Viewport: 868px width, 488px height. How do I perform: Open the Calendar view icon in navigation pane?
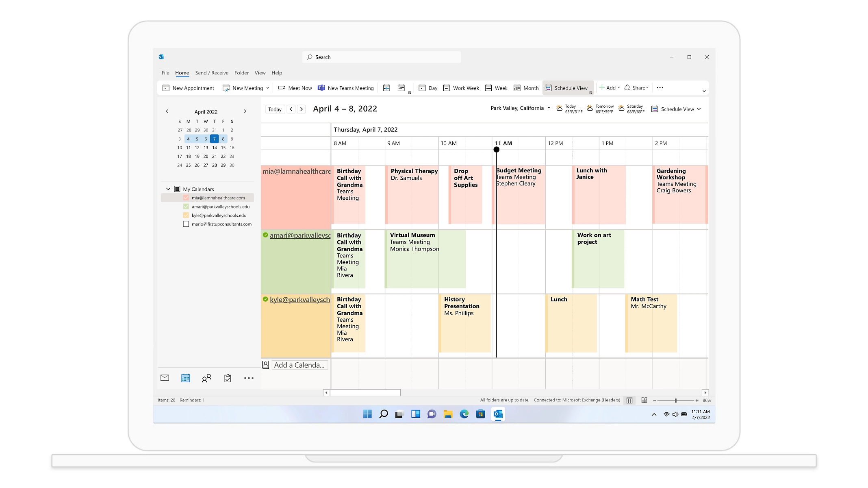[186, 378]
